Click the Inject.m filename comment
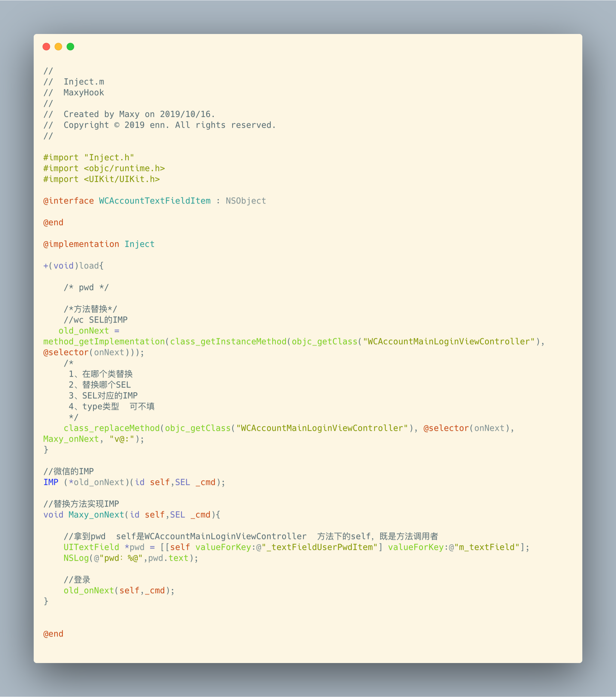The image size is (616, 697). pyautogui.click(x=84, y=82)
